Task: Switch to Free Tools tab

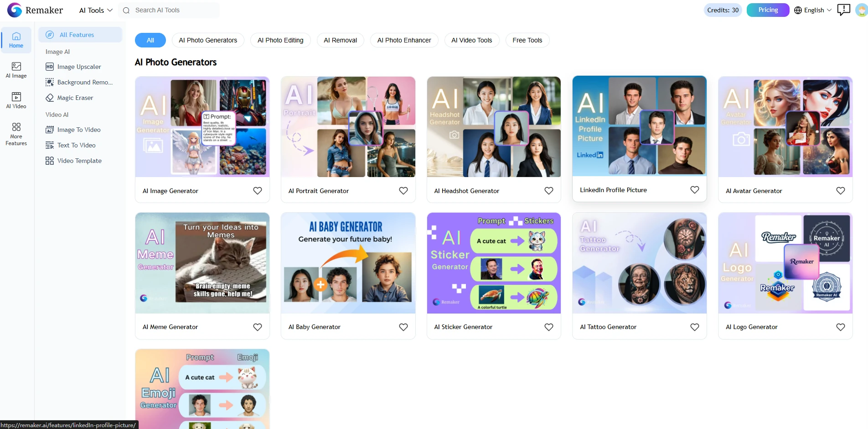Action: coord(527,40)
